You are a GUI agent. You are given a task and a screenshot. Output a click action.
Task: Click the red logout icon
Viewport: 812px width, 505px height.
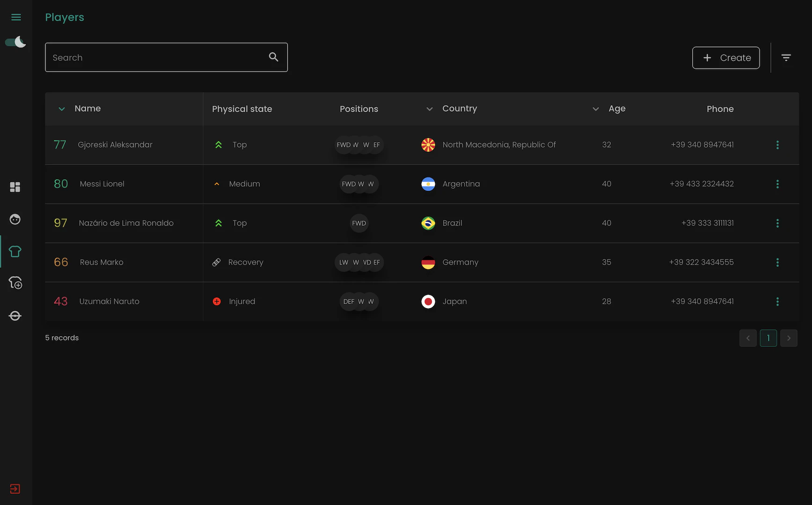coord(15,489)
